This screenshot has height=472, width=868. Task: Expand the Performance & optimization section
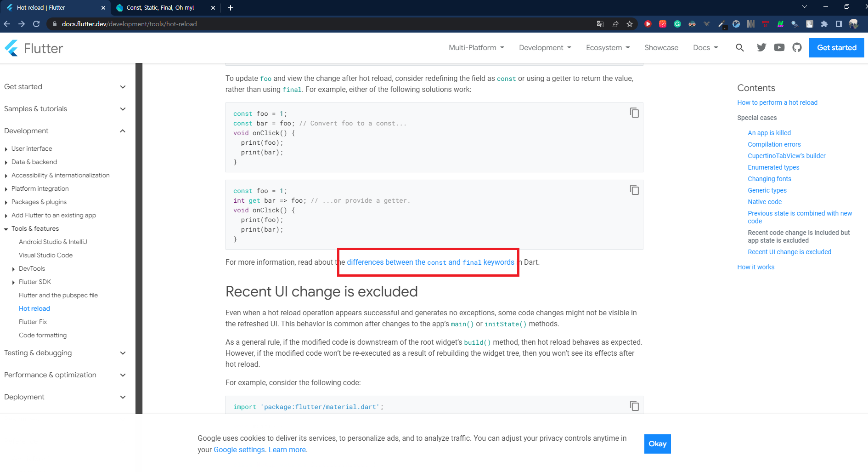point(65,375)
